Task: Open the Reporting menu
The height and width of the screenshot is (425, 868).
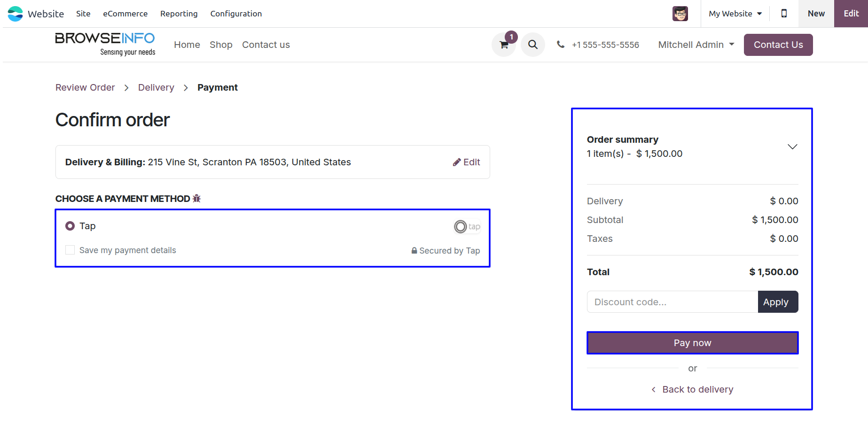Action: 179,14
